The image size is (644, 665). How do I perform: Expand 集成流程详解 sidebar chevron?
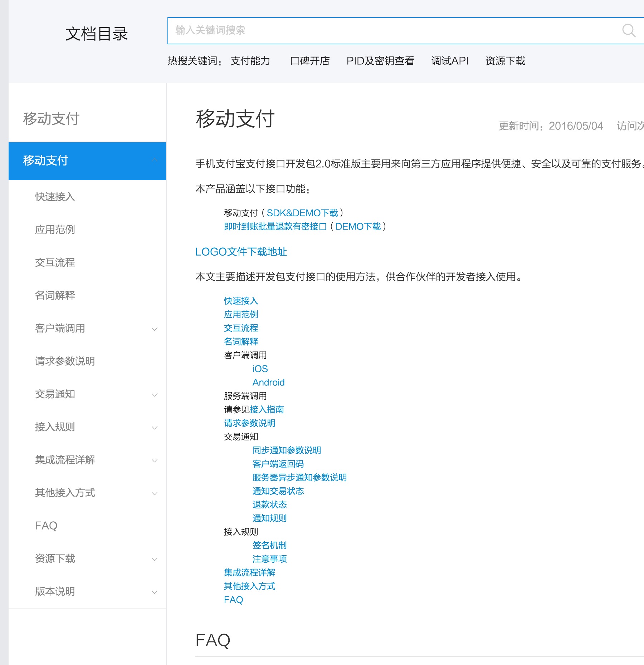pyautogui.click(x=155, y=460)
